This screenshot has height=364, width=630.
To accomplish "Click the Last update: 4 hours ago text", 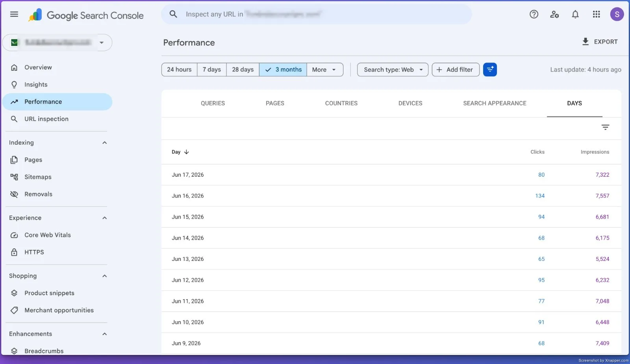I will (x=586, y=70).
